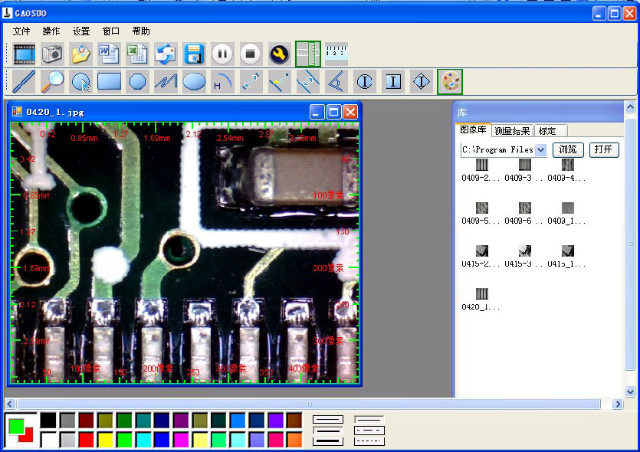Close the 0420_1.jpg image window
640x452 pixels.
tap(351, 112)
